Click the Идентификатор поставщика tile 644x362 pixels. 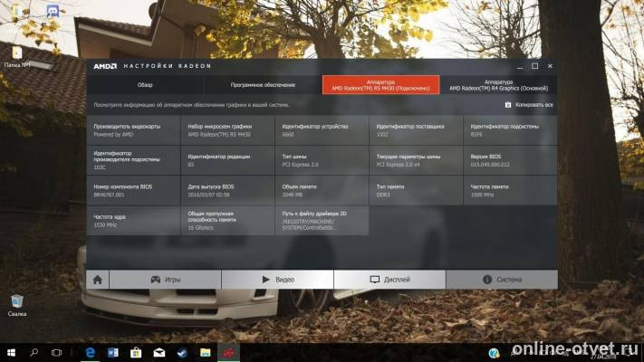pos(416,130)
